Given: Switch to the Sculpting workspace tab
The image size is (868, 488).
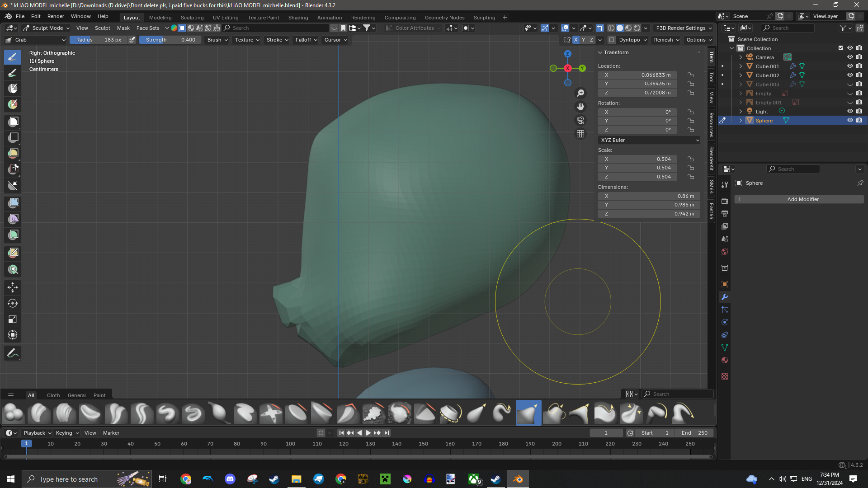Looking at the screenshot, I should coord(192,18).
